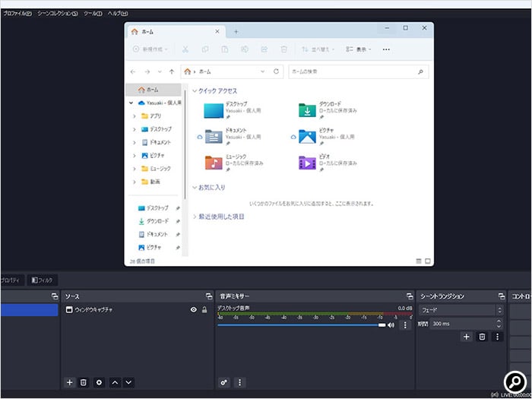The width and height of the screenshot is (532, 399).
Task: Open the ツール menu
Action: click(x=93, y=14)
